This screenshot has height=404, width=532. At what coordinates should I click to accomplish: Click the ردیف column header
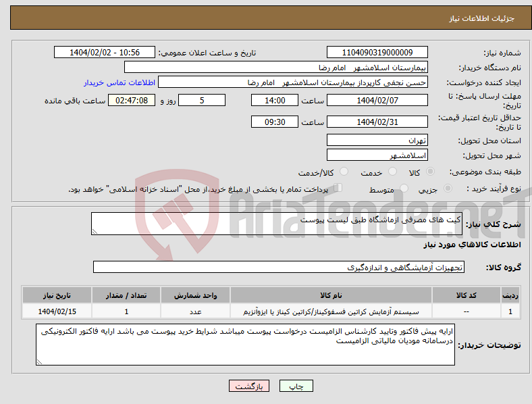510,295
